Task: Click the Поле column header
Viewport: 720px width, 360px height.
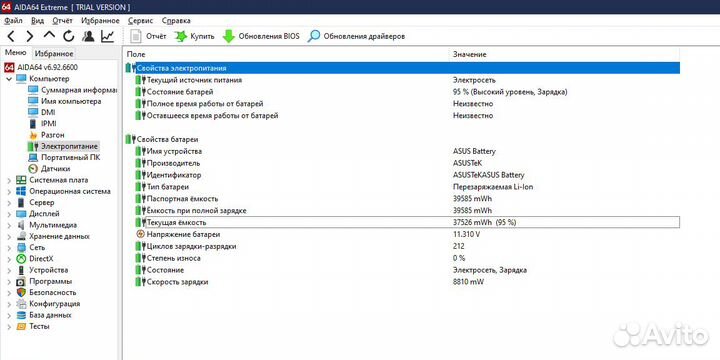Action: [136, 54]
